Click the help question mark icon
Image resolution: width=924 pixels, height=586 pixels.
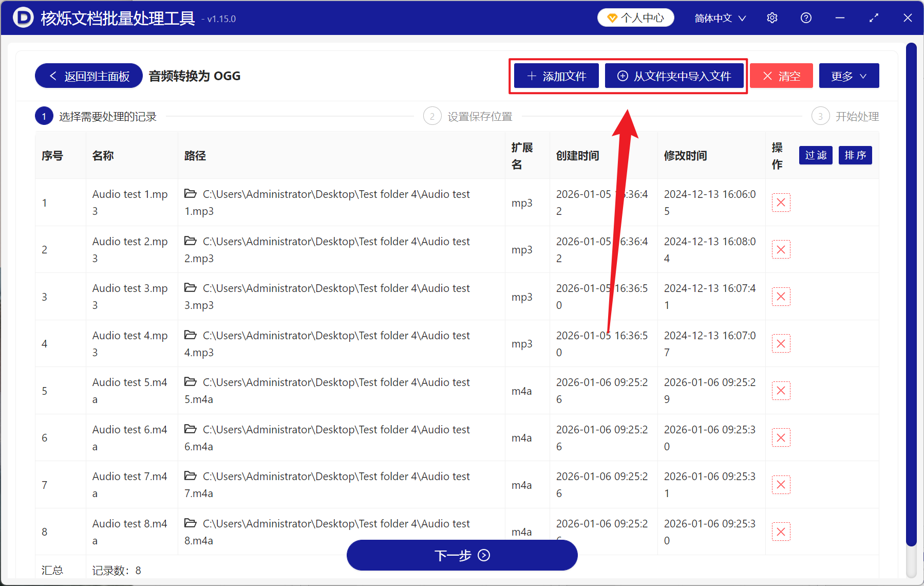pos(806,17)
